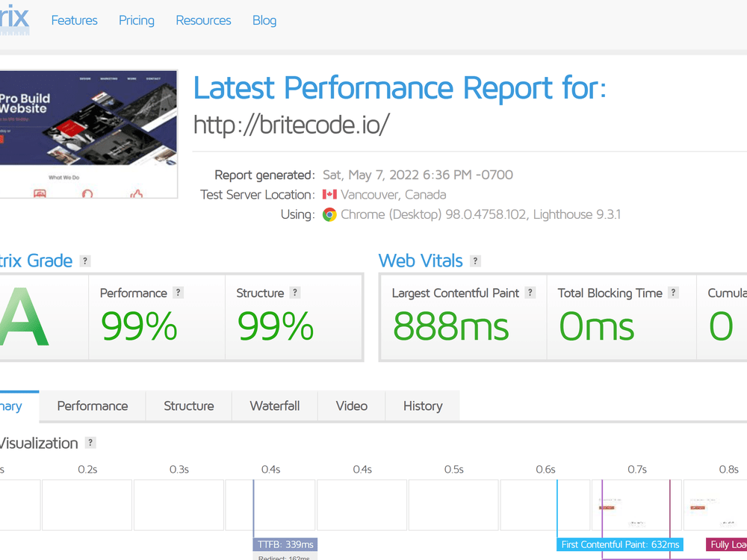Switch to the Waterfall tab
This screenshot has width=747, height=560.
coord(275,406)
